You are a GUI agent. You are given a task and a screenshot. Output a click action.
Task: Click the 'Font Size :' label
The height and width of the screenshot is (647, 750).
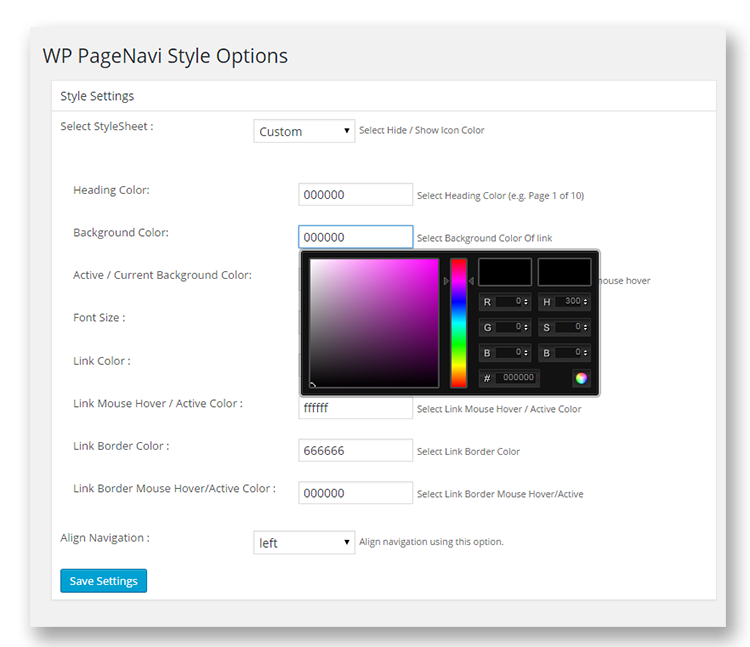[99, 318]
